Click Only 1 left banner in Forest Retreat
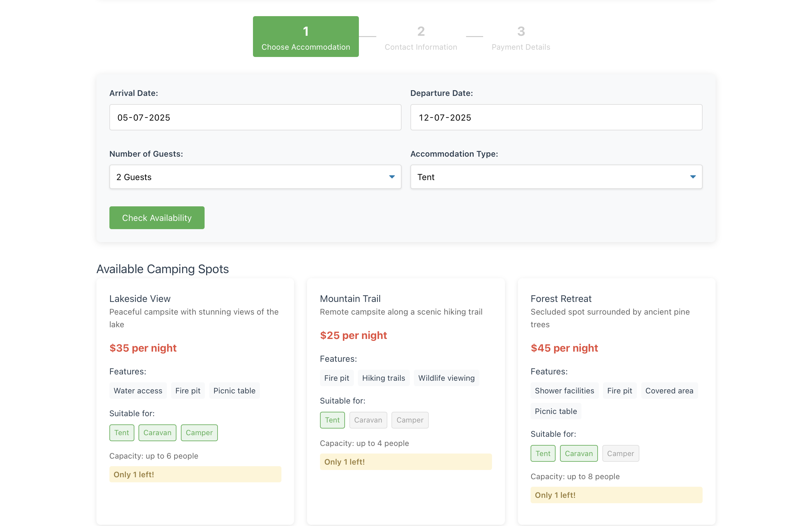Viewport: 812px width, 526px height. point(616,495)
